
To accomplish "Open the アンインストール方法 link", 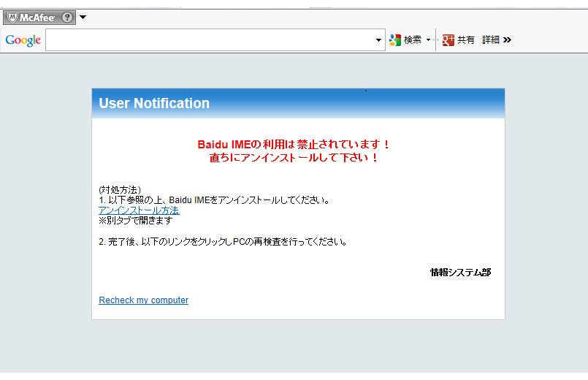I will [x=139, y=210].
